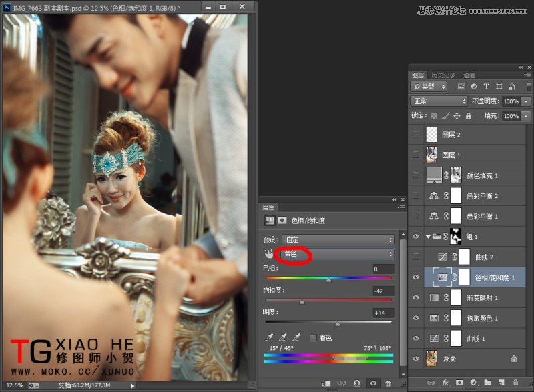This screenshot has width=534, height=392.
Task: Open the 正常 blend mode dropdown
Action: tap(437, 101)
